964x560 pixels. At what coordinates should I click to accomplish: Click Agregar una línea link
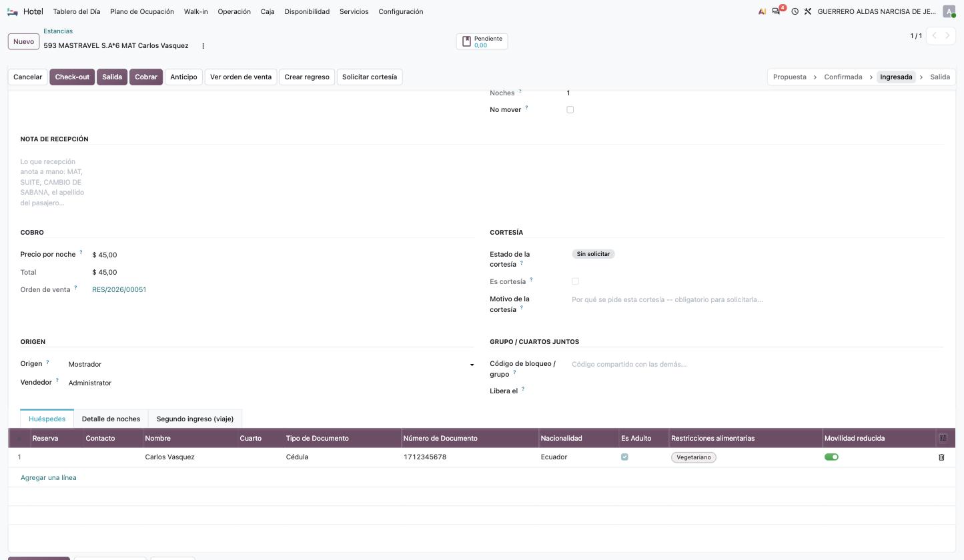pyautogui.click(x=49, y=478)
